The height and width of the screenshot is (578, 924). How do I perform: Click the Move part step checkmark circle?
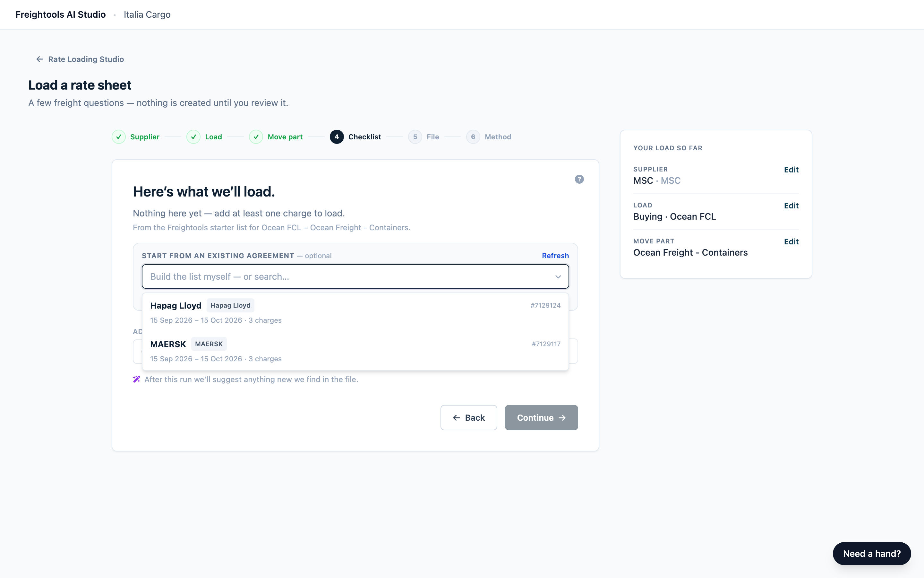pos(256,137)
